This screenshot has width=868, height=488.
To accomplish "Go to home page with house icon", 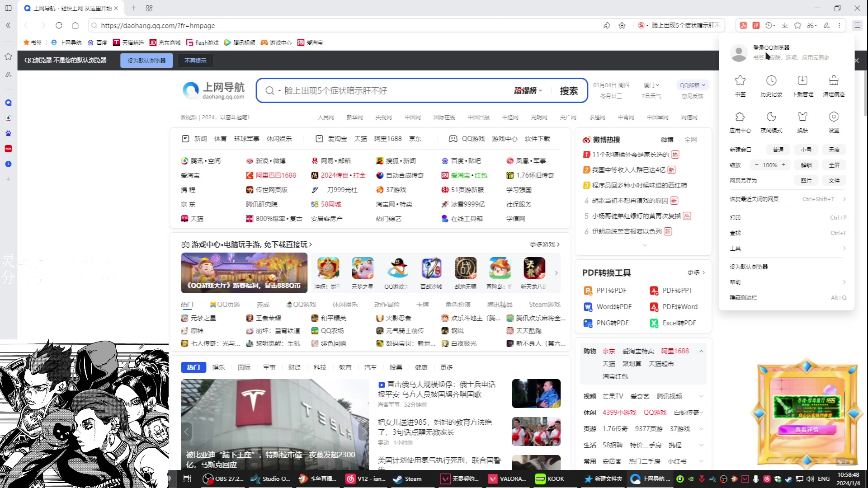I will pos(75,25).
